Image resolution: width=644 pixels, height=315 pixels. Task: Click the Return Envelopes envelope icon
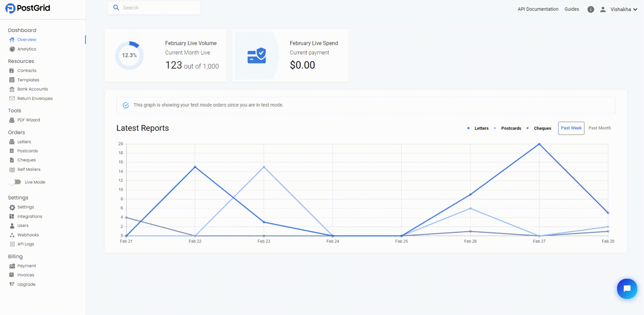12,98
